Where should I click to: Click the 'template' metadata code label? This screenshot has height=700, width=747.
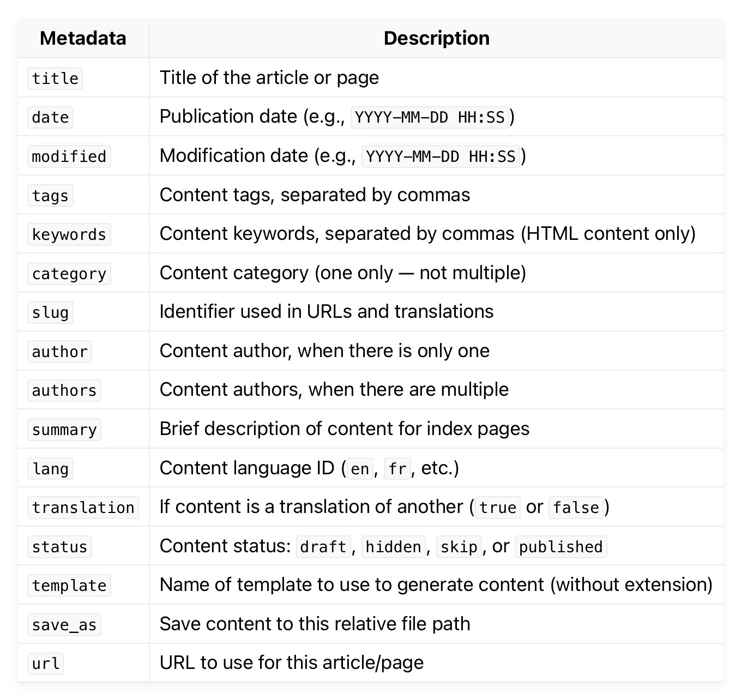[69, 586]
